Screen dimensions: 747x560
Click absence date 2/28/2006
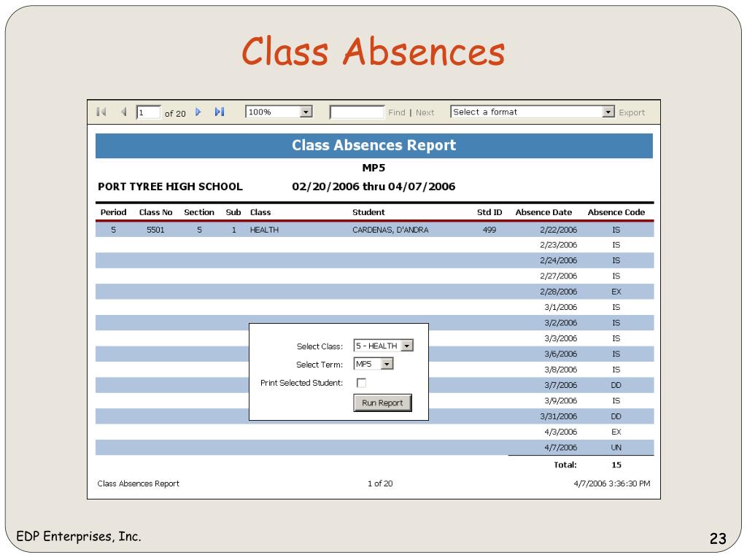click(558, 292)
